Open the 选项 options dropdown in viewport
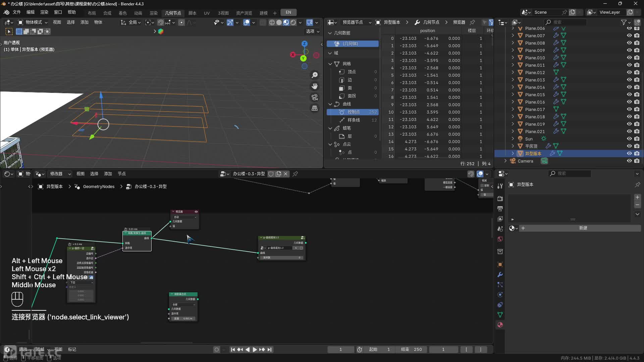Image resolution: width=644 pixels, height=362 pixels. (313, 32)
